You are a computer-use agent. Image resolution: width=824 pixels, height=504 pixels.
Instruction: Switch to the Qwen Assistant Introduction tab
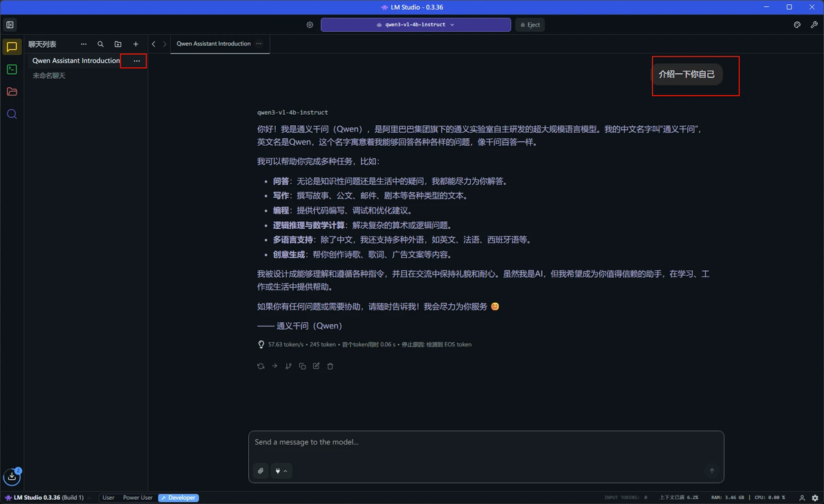pyautogui.click(x=214, y=44)
